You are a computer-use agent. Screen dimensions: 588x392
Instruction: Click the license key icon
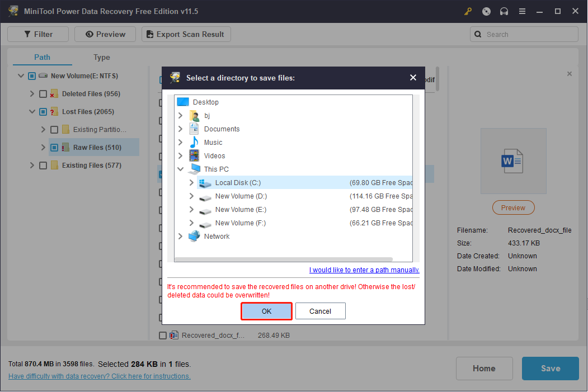(x=468, y=11)
